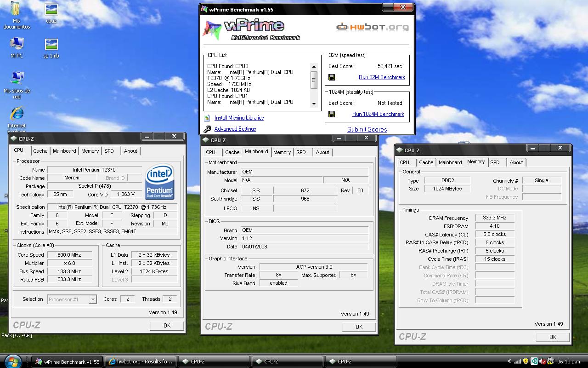Open SPD tab in right CPU-Z window
The image size is (588, 368).
[x=495, y=162]
